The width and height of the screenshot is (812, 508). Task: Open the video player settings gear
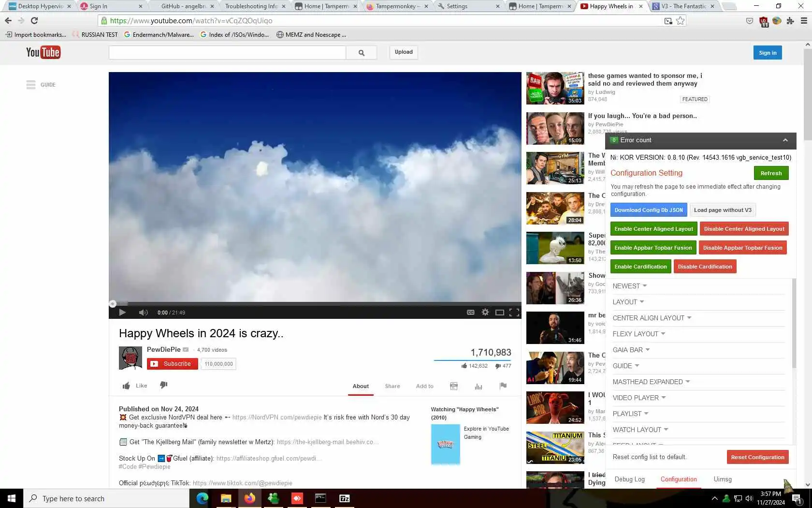(x=485, y=313)
